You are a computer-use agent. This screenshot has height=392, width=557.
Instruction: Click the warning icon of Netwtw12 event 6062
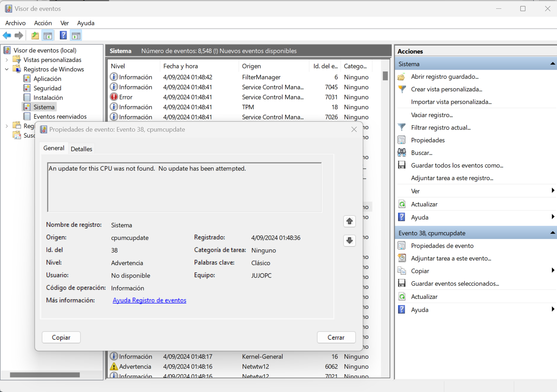click(x=114, y=366)
